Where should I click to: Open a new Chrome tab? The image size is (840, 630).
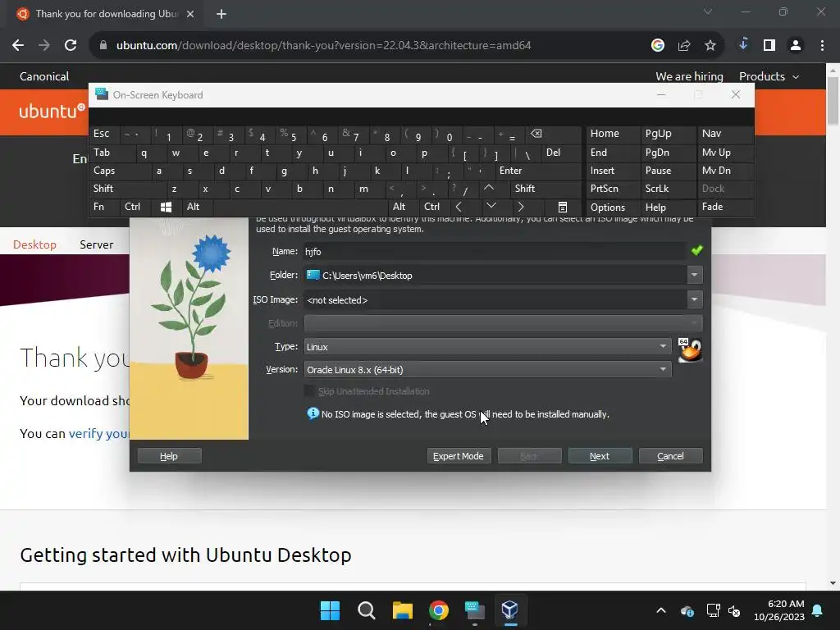(x=221, y=14)
